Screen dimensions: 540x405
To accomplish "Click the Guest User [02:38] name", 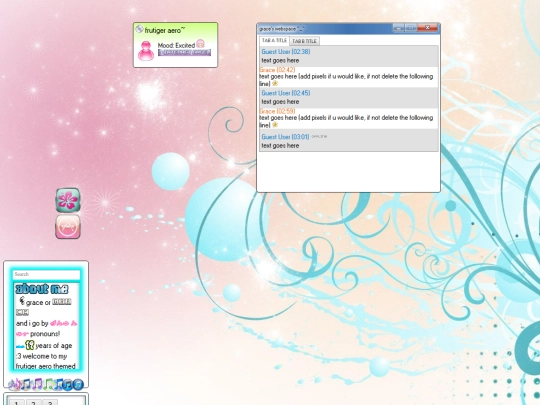I will coord(285,52).
